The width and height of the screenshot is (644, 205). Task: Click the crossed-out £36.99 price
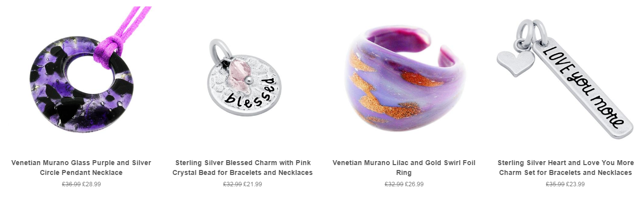pos(71,184)
